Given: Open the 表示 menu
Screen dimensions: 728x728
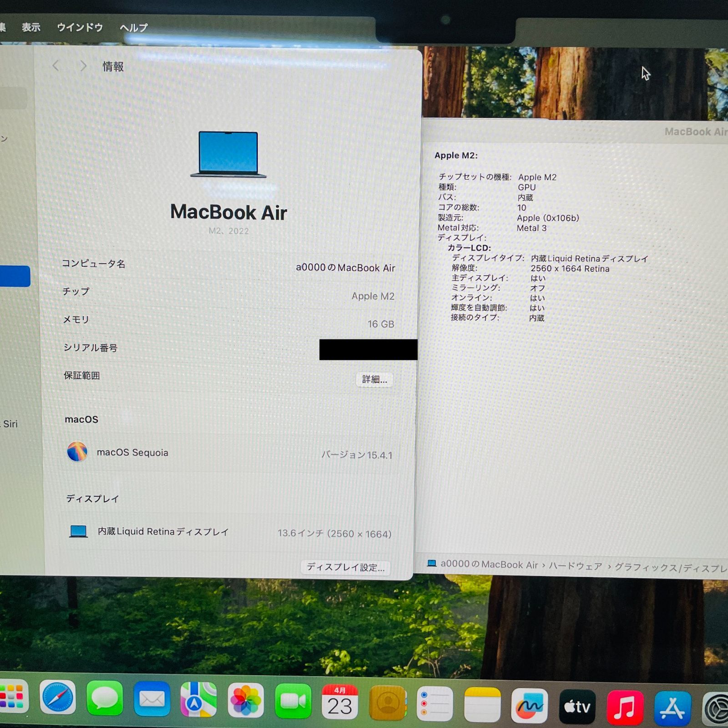Looking at the screenshot, I should 31,27.
